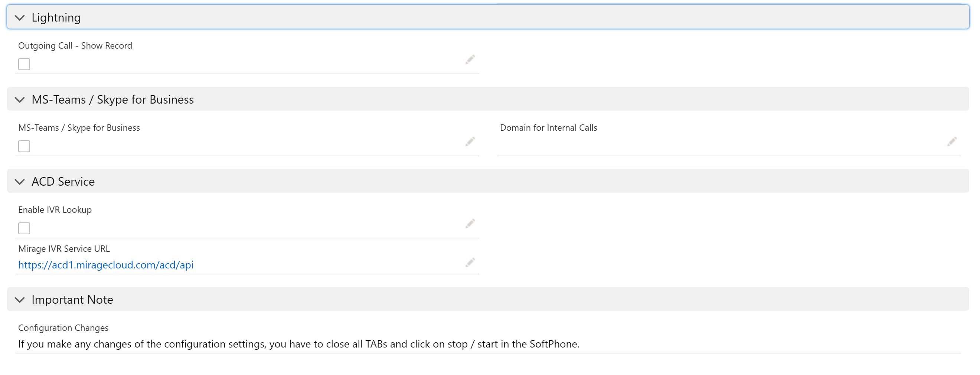
Task: Click the configuration settings note text
Action: (x=299, y=344)
